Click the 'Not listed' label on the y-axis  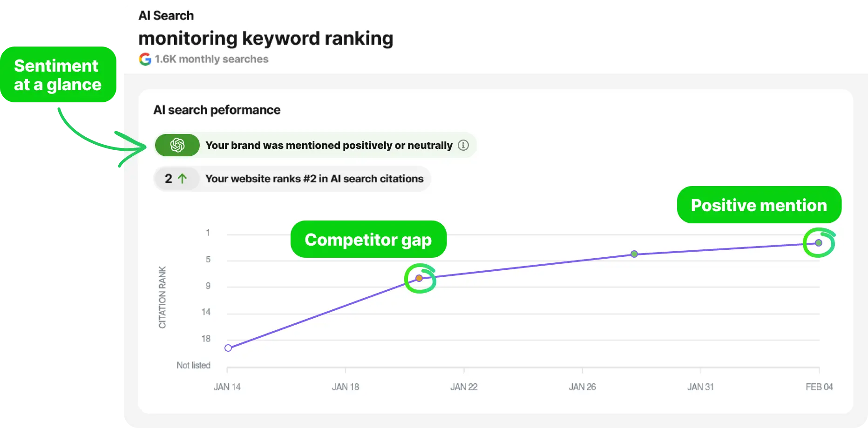193,365
